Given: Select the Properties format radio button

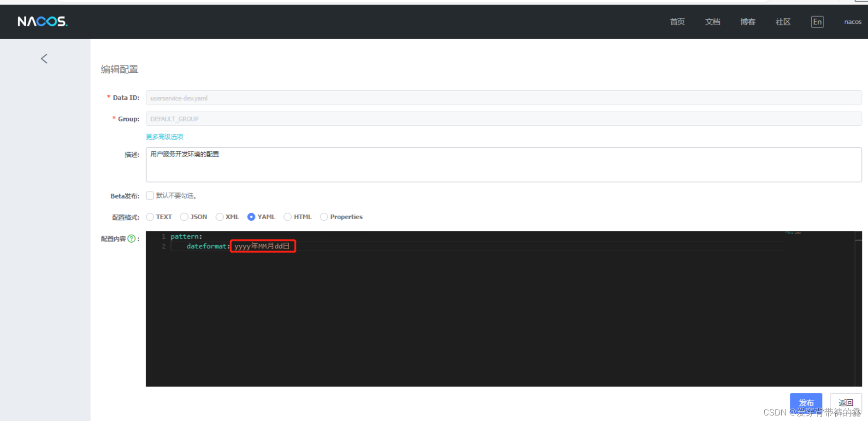Looking at the screenshot, I should point(324,217).
